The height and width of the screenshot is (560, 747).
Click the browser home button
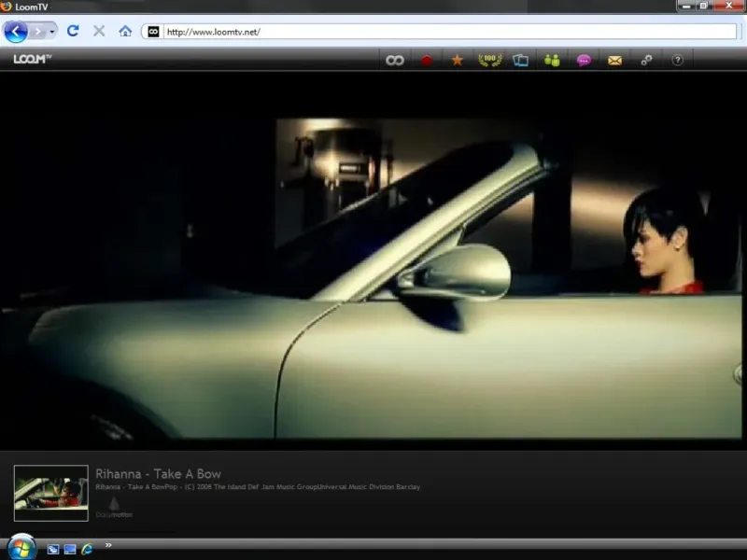click(x=125, y=31)
